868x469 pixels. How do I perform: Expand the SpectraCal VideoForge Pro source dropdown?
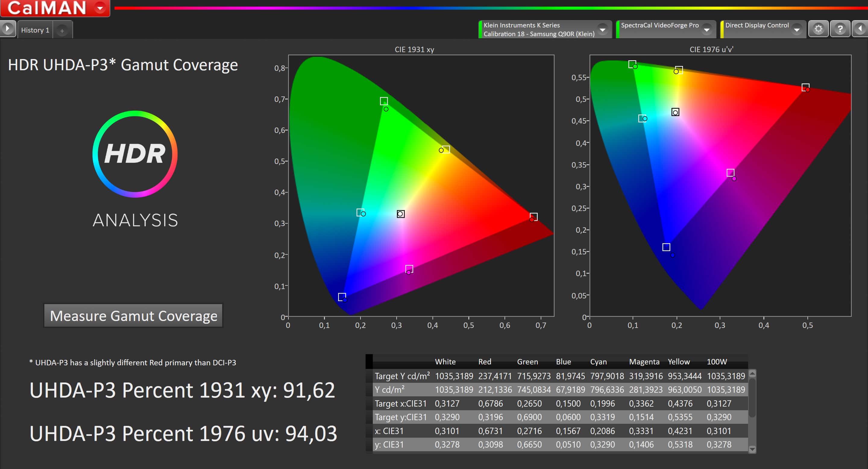click(706, 30)
